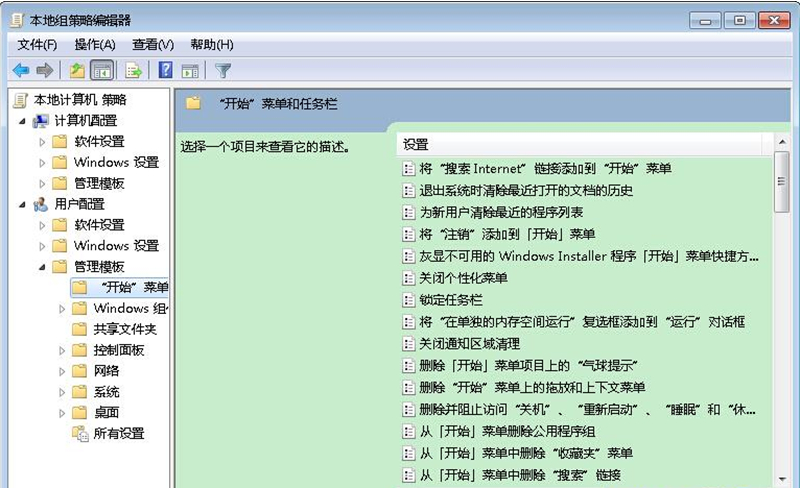Viewport: 800px width, 488px height.
Task: Select 将“注销”添加到「开始」菜单 policy
Action: coord(507,234)
